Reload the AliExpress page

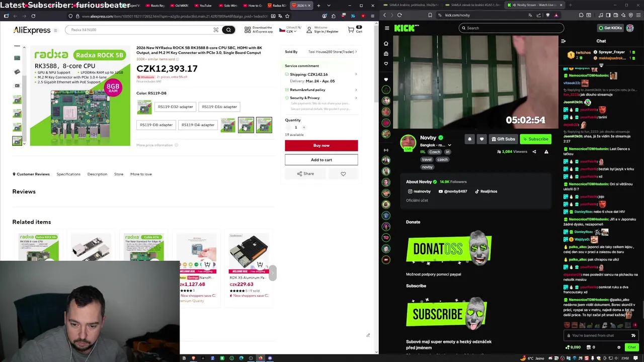(33, 16)
